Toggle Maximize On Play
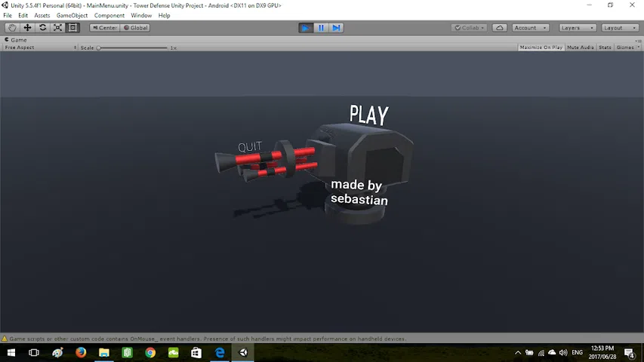 541,48
